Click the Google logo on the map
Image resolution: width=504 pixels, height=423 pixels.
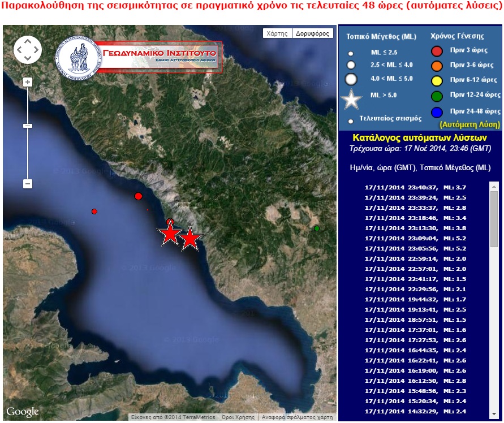[23, 412]
